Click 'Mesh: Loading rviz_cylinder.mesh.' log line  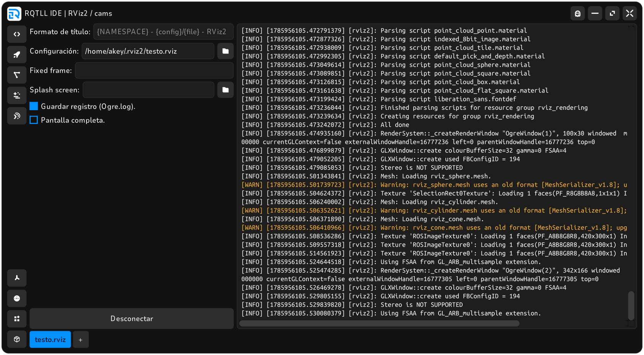click(x=370, y=202)
